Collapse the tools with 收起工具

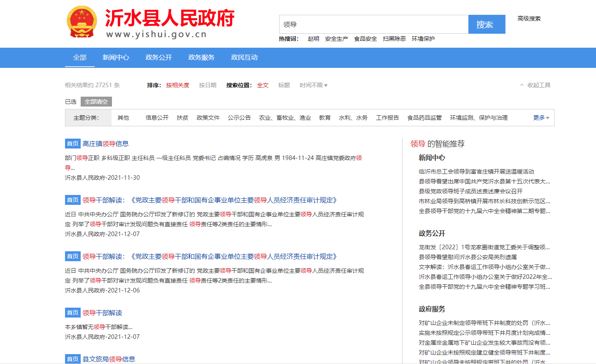point(535,85)
